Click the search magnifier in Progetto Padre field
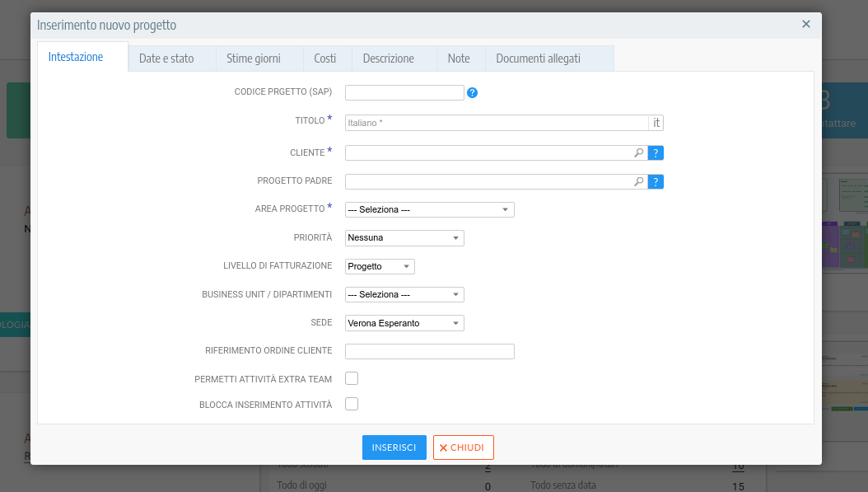Viewport: 868px width, 492px height. point(638,182)
